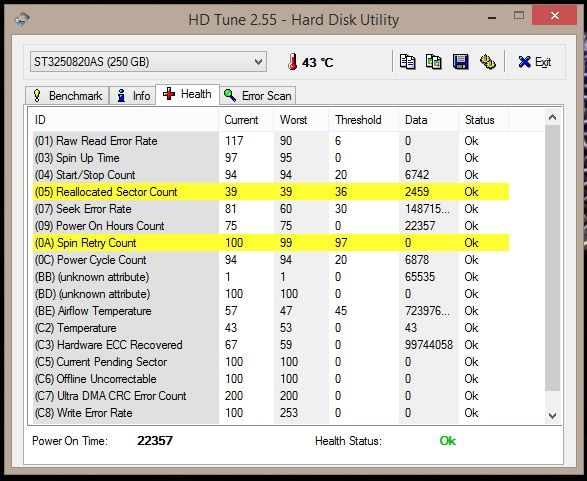Click the scrollbar up arrow
This screenshot has height=481, width=587.
click(553, 118)
